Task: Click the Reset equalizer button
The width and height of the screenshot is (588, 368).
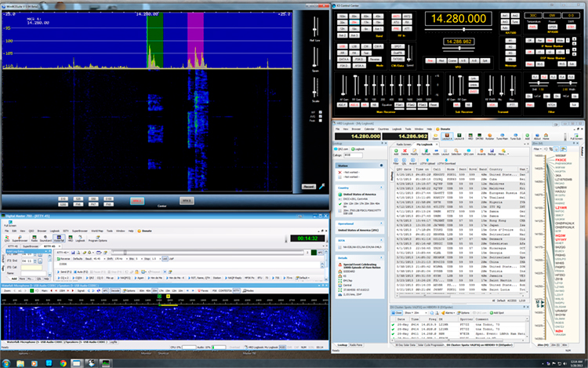Action: pos(433,104)
